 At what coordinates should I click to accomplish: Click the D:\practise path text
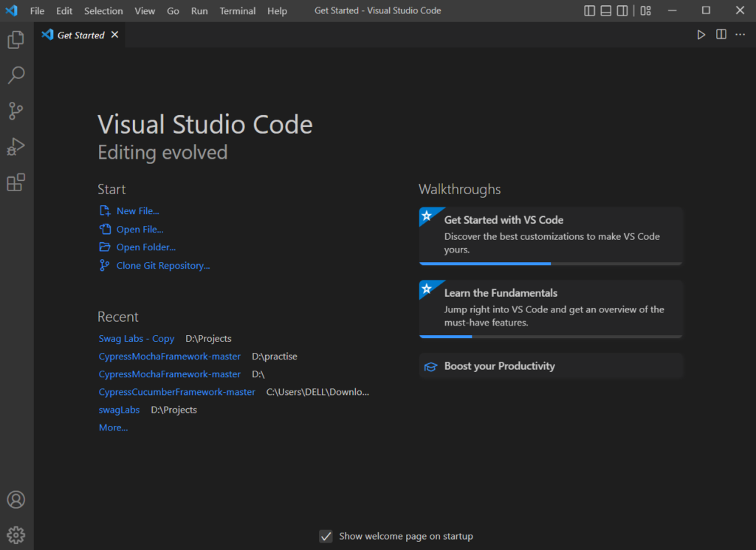click(x=275, y=357)
